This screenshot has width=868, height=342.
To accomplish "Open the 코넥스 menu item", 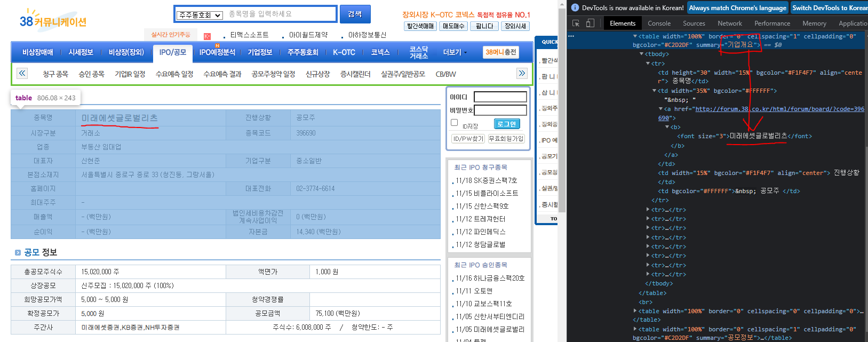I will point(380,52).
